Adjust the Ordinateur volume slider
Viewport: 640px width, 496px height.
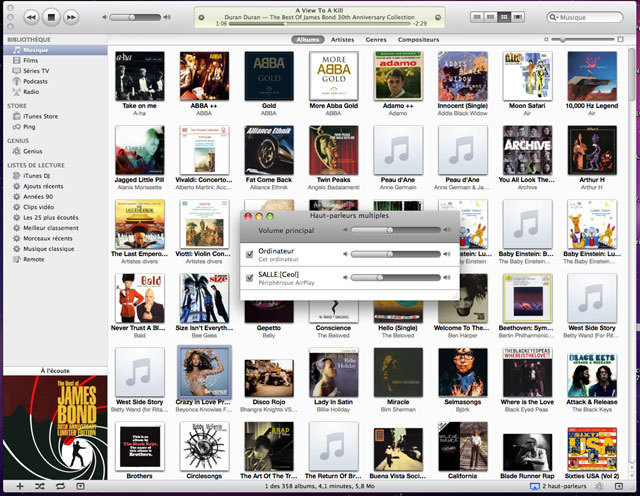click(396, 254)
